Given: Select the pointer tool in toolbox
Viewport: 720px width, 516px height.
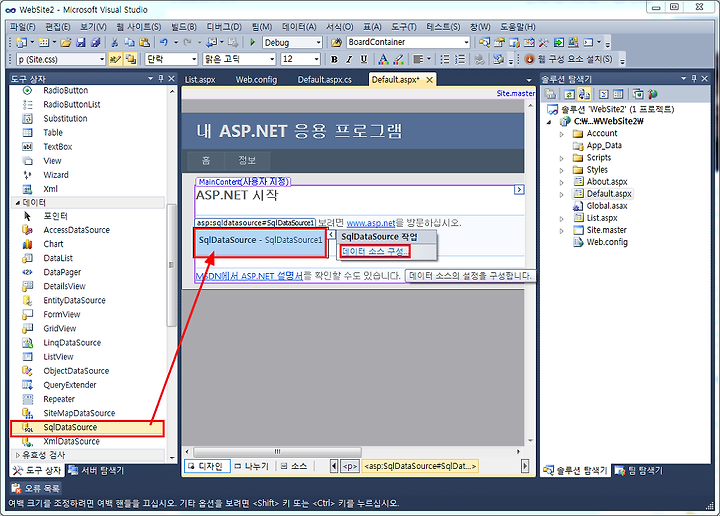Looking at the screenshot, I should tap(87, 216).
